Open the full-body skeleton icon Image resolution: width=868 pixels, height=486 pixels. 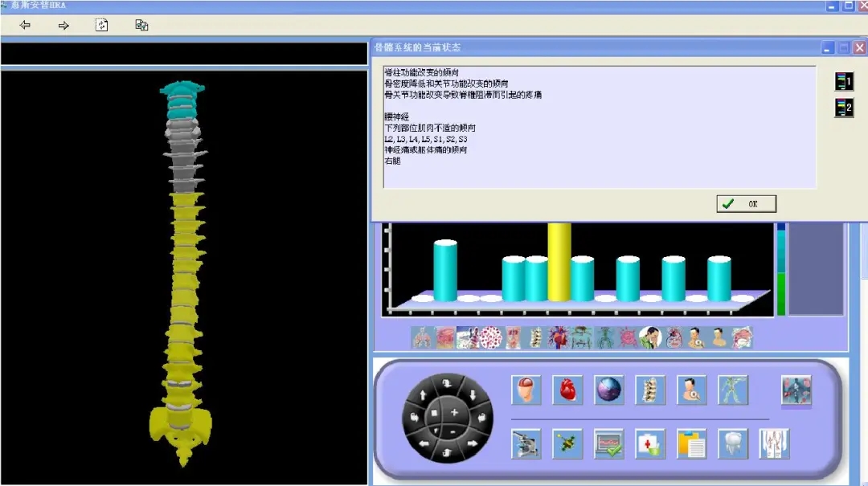coord(733,390)
